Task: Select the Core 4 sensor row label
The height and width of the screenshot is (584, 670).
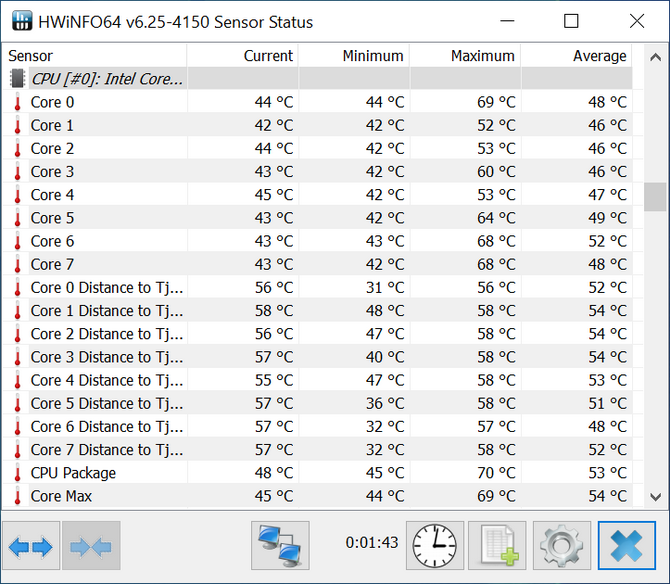Action: coord(52,195)
